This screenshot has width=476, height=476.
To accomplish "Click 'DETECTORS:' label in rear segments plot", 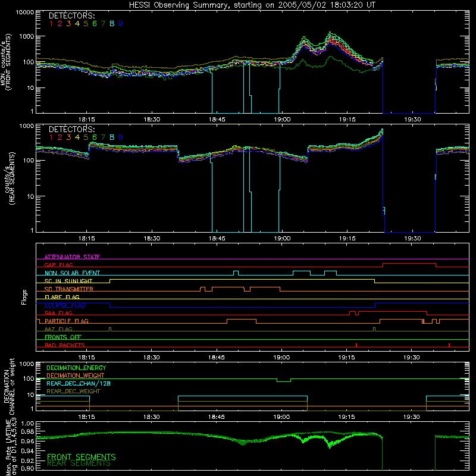I will click(71, 129).
